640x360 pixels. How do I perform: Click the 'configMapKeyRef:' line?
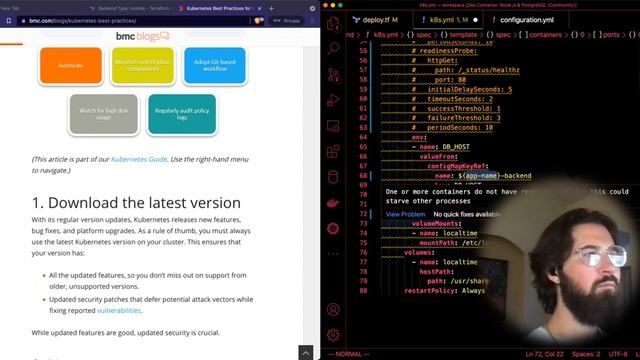(x=458, y=166)
